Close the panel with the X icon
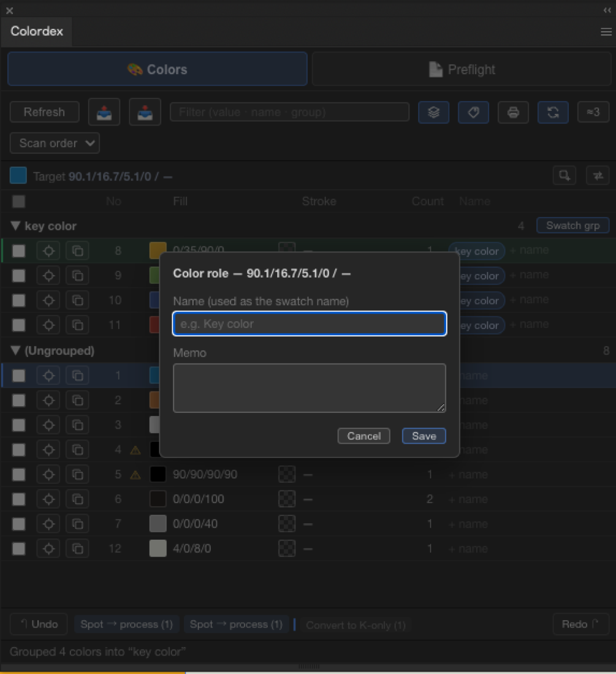Viewport: 616px width, 674px height. (9, 11)
